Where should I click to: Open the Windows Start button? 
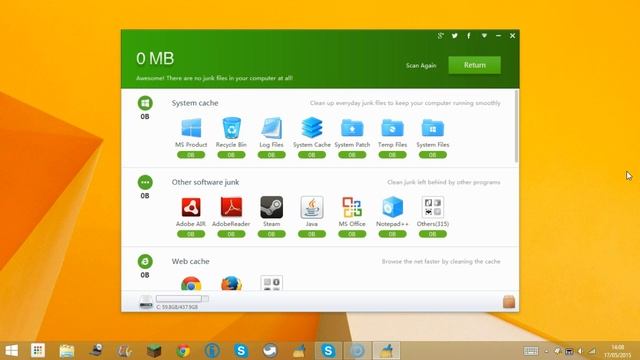[11, 351]
